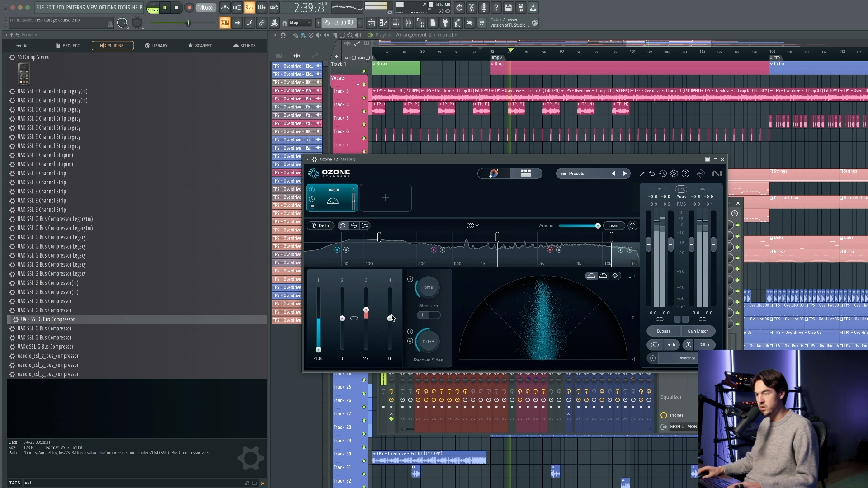Toggle Delta monitoring in Ozone
Image resolution: width=868 pixels, height=488 pixels.
pyautogui.click(x=321, y=225)
